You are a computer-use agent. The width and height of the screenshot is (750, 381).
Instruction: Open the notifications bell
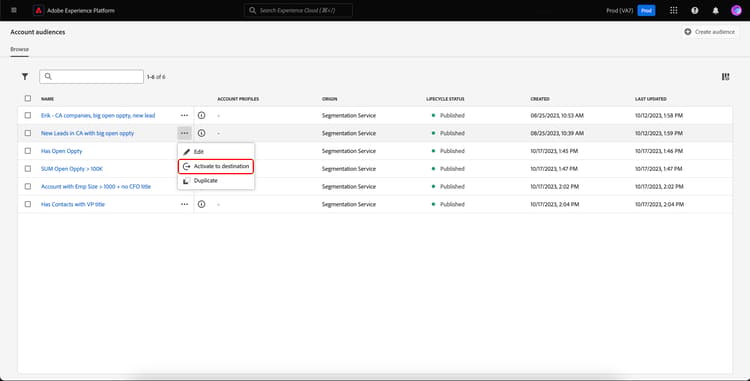coord(716,10)
